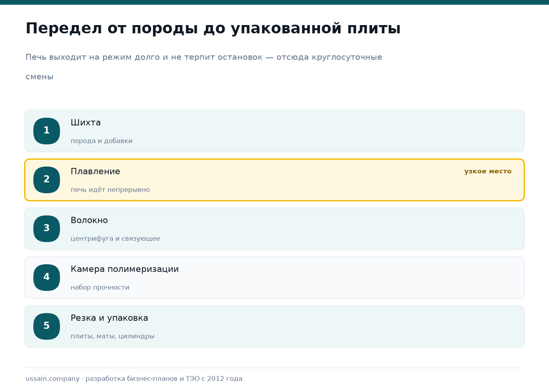Click the 'порода и добавки' description
This screenshot has height=392, width=549.
102,141
